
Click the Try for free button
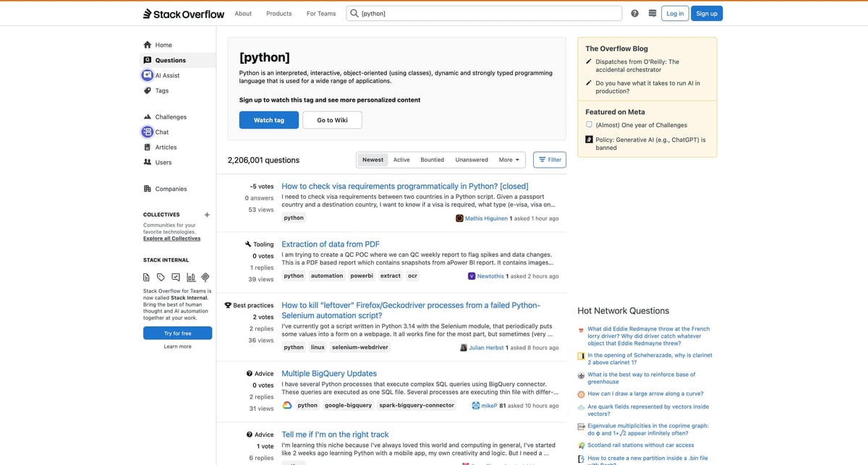coord(177,333)
